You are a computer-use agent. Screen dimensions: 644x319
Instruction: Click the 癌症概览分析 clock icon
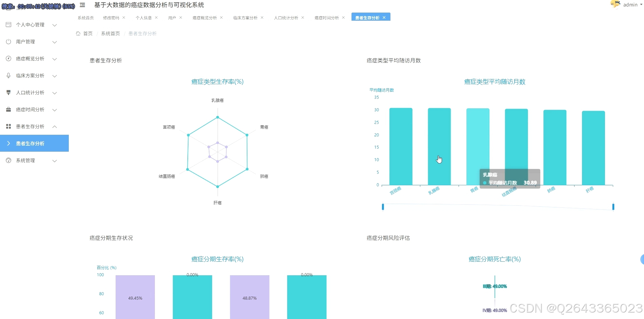tap(8, 58)
